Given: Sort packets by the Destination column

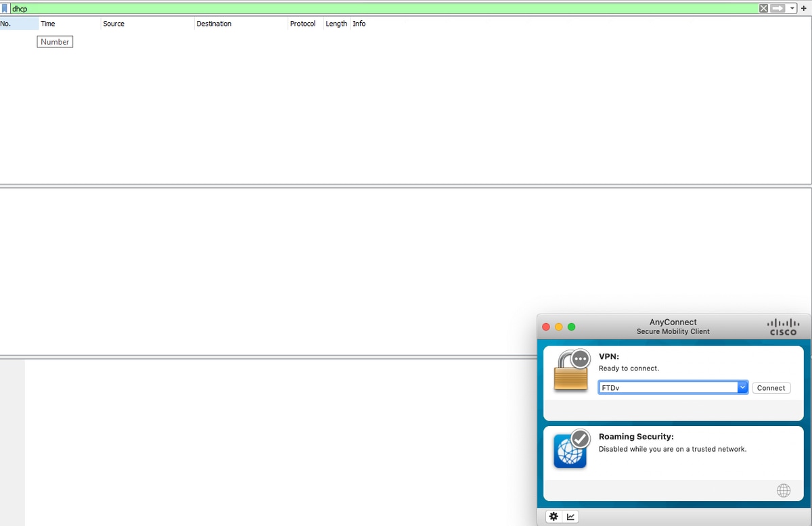Looking at the screenshot, I should click(x=241, y=24).
